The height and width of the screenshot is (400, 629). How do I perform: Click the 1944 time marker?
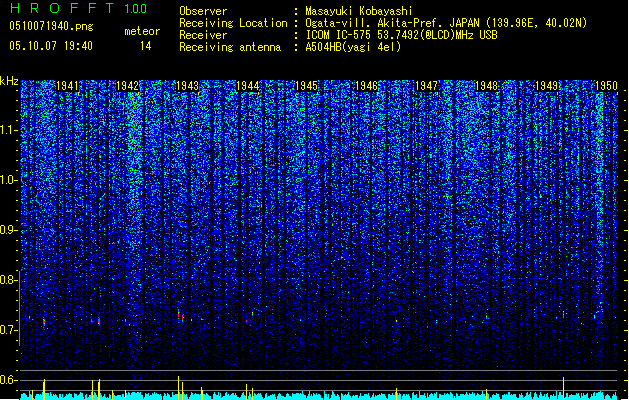point(248,86)
